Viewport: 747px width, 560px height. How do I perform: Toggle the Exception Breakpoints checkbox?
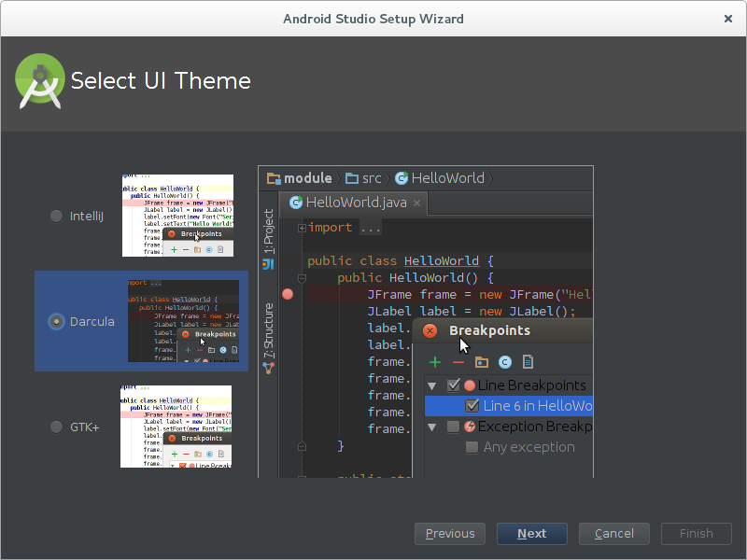(x=454, y=427)
